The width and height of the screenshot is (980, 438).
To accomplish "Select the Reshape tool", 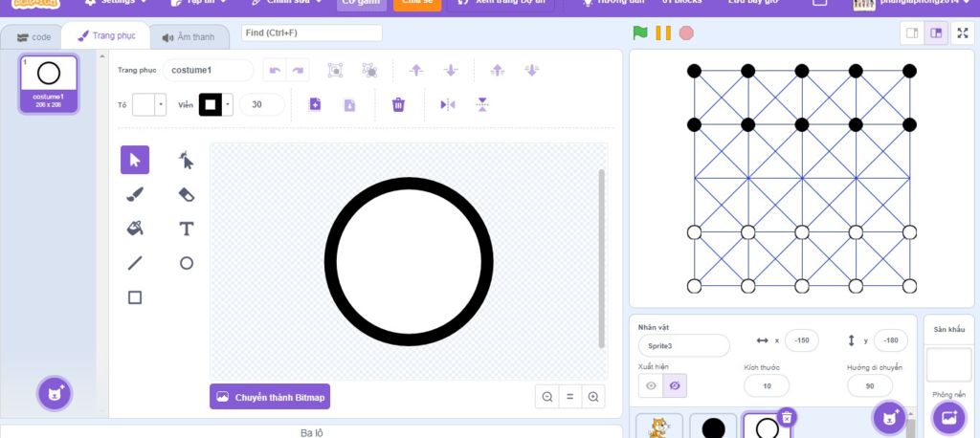I will pos(187,160).
